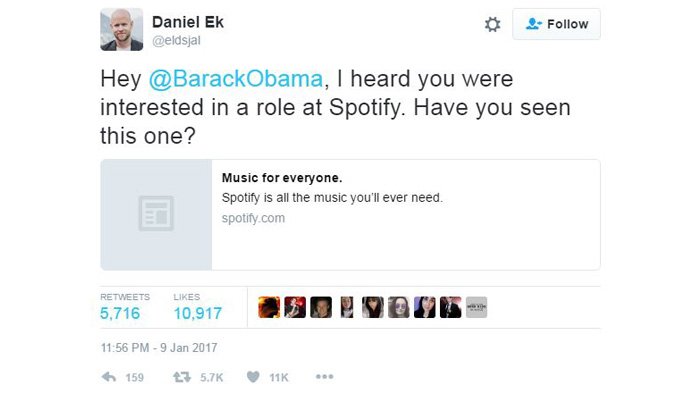
Task: Visit the @eldsjal handle link
Action: (176, 41)
